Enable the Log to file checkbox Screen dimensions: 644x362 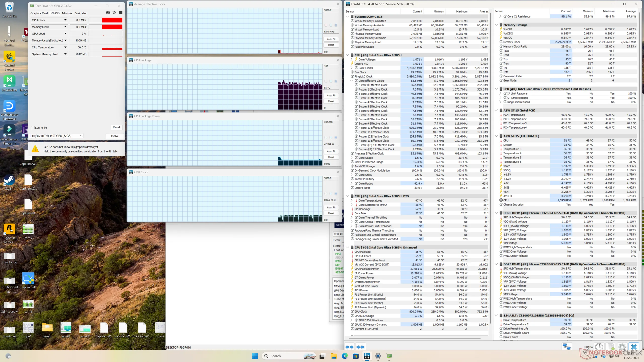33,128
